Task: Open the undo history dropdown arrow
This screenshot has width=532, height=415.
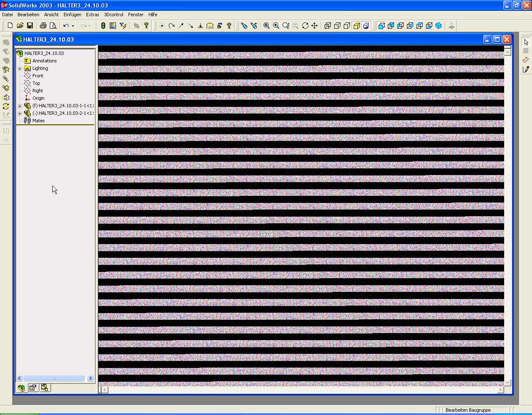Action: (x=73, y=26)
